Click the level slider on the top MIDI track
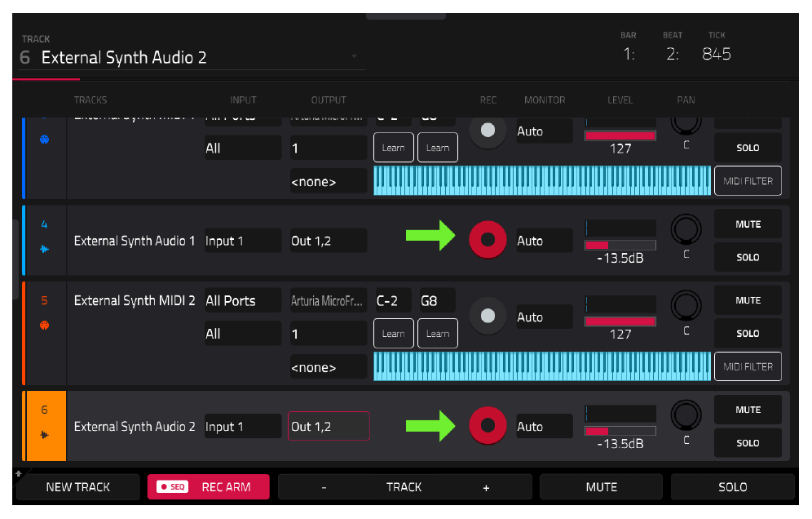 [620, 135]
